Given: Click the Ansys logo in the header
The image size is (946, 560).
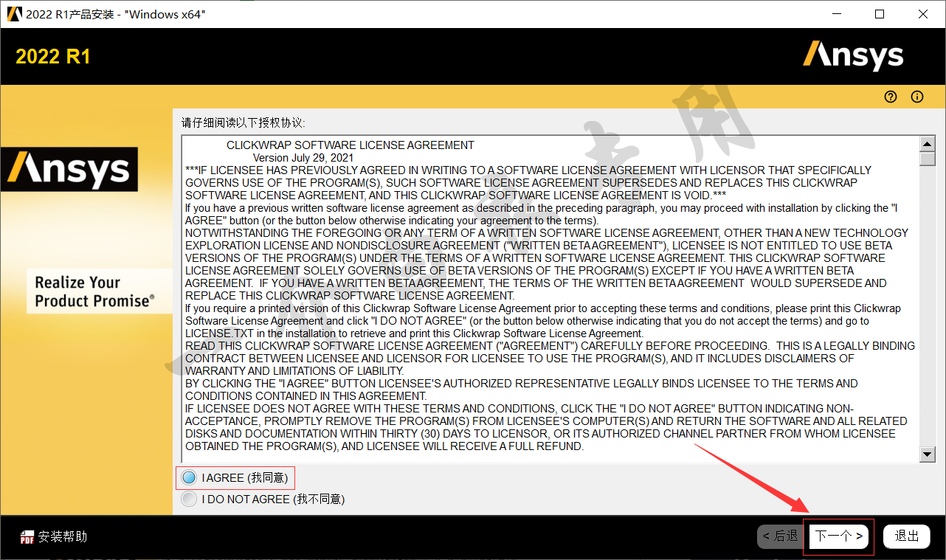Looking at the screenshot, I should [x=853, y=56].
